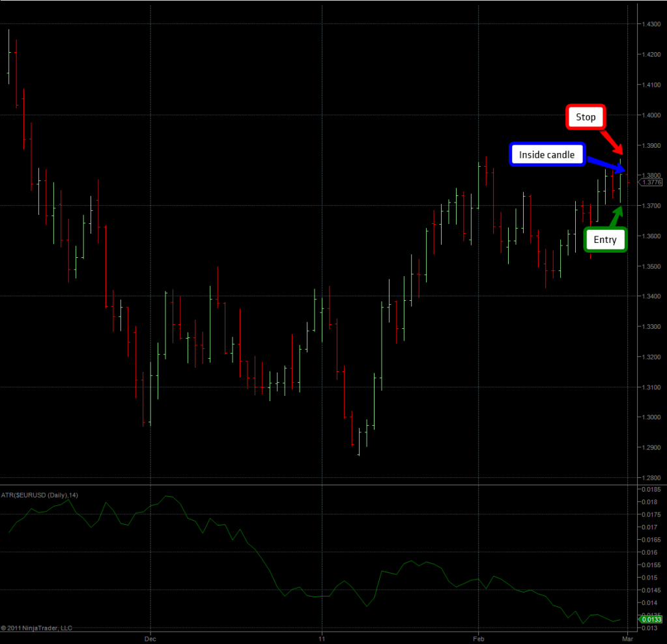667x644 pixels.
Task: Click the Feb date label on the time axis
Action: (478, 638)
